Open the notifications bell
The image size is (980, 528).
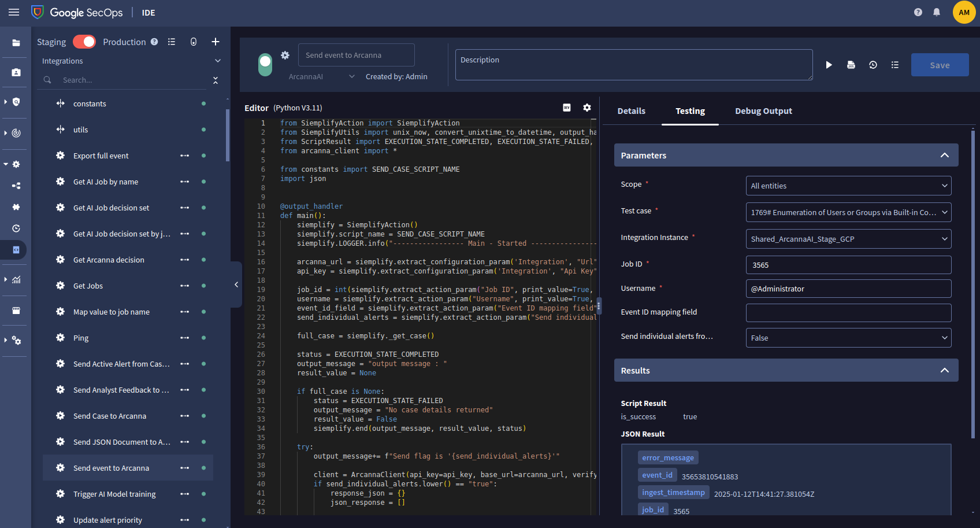(937, 12)
